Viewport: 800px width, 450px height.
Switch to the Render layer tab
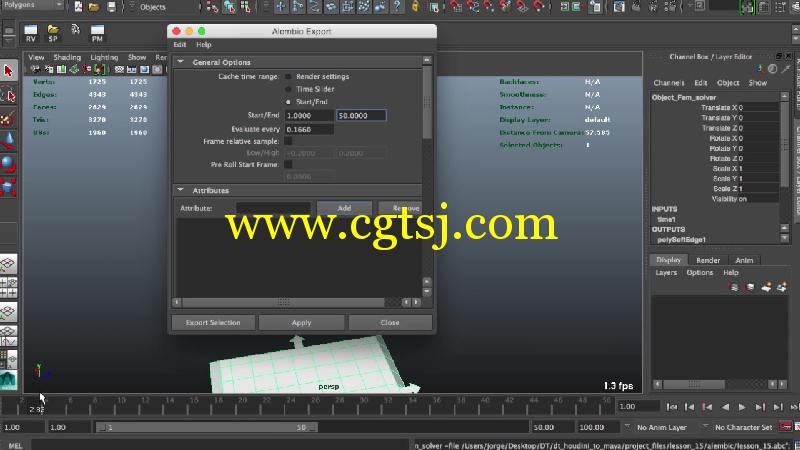click(x=708, y=260)
